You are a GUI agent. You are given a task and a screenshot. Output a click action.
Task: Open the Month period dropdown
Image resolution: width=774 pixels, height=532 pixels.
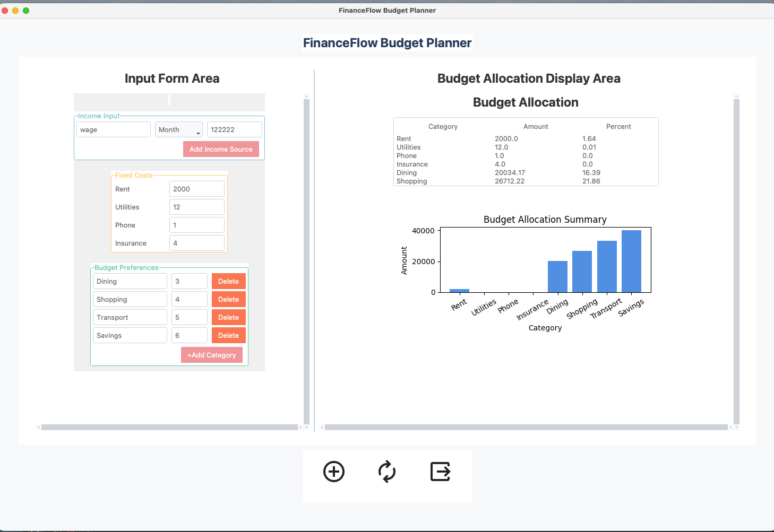[179, 129]
